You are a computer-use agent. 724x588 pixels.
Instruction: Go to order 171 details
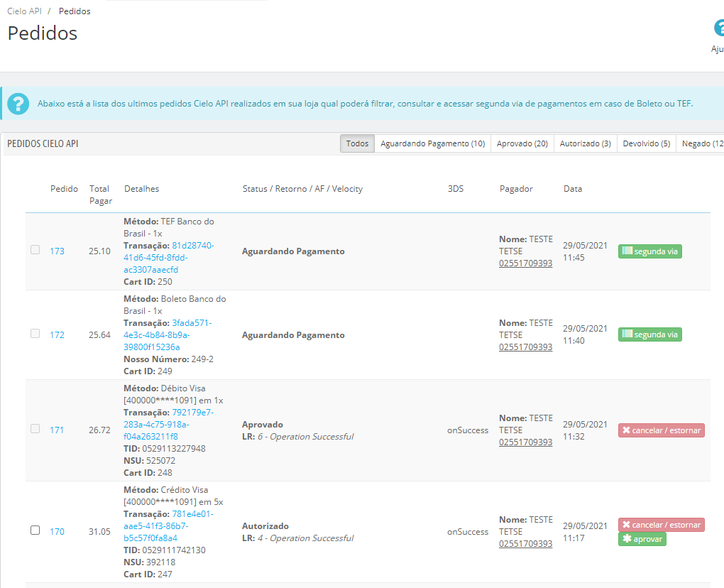57,430
